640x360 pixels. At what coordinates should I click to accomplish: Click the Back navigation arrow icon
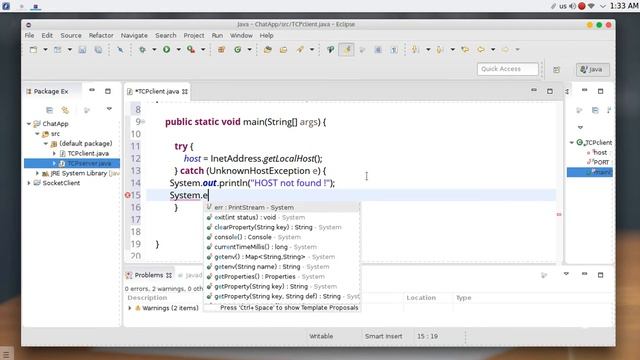(481, 49)
